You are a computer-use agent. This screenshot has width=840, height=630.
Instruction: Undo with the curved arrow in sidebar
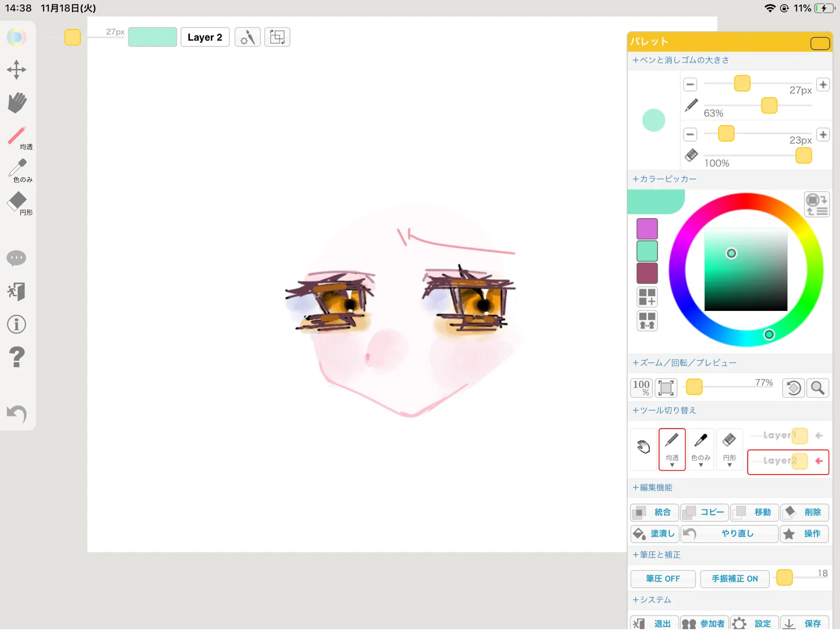tap(17, 414)
